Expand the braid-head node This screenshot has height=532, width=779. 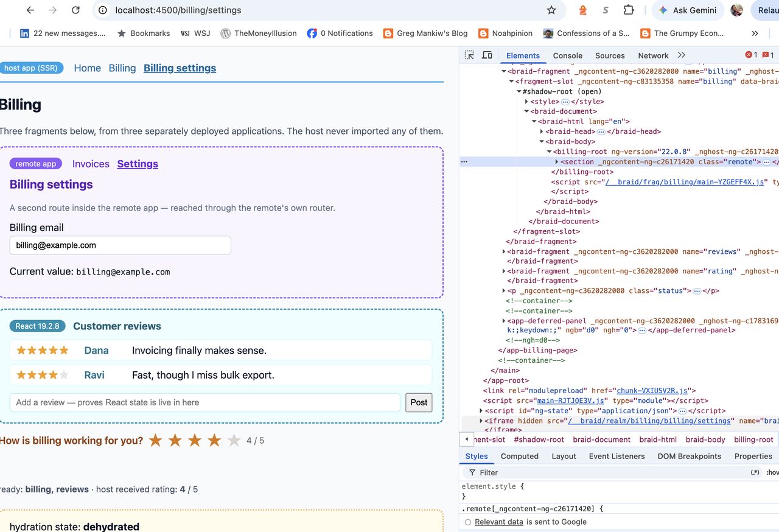[542, 131]
